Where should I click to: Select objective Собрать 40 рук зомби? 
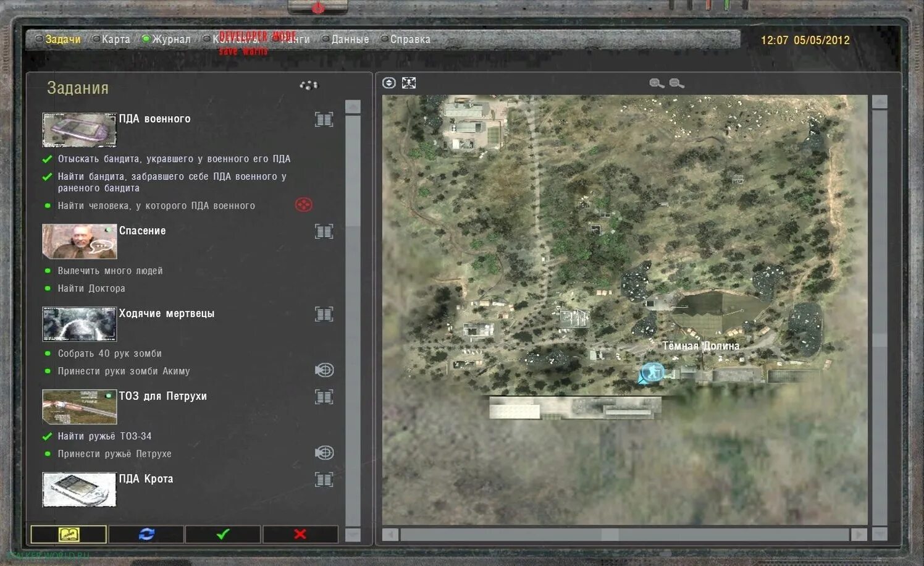(x=110, y=353)
